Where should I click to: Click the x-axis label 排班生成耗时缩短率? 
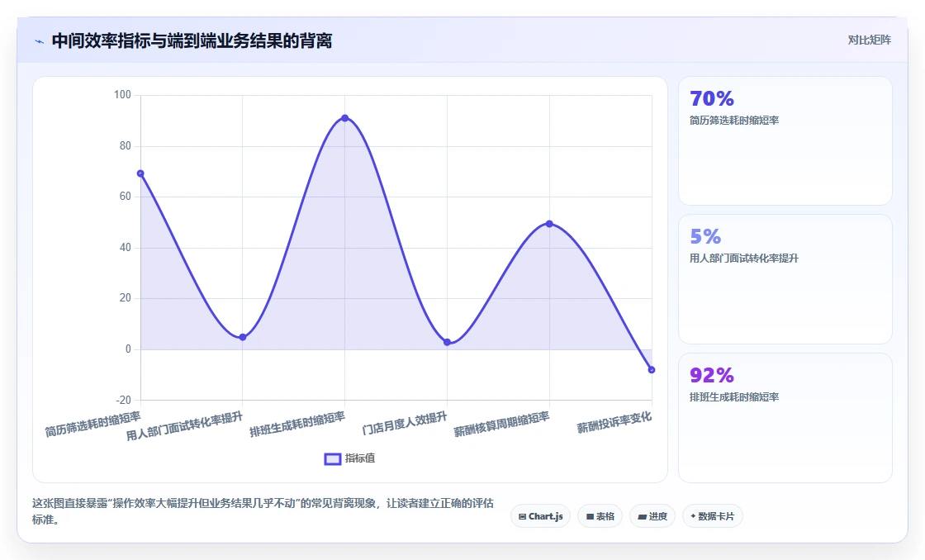tap(297, 425)
